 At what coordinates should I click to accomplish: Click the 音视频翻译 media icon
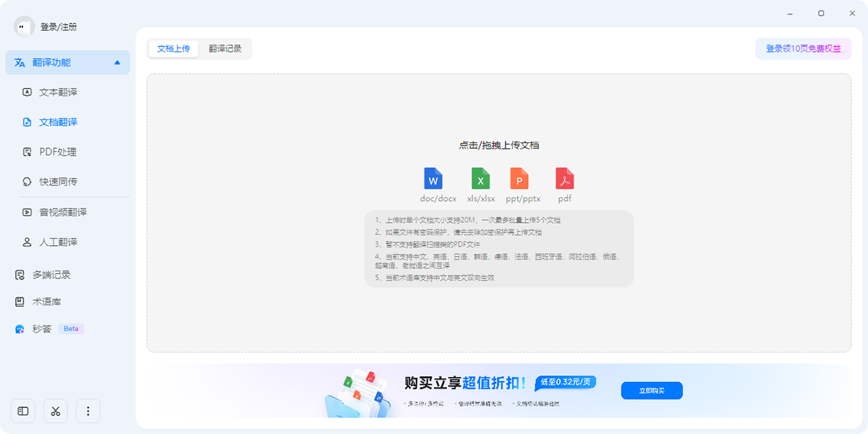click(x=27, y=213)
